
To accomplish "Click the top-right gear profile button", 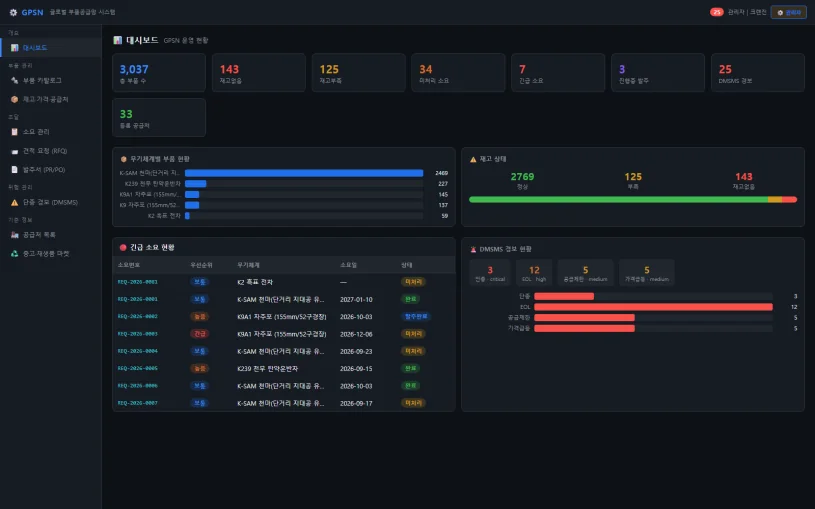I will [788, 12].
